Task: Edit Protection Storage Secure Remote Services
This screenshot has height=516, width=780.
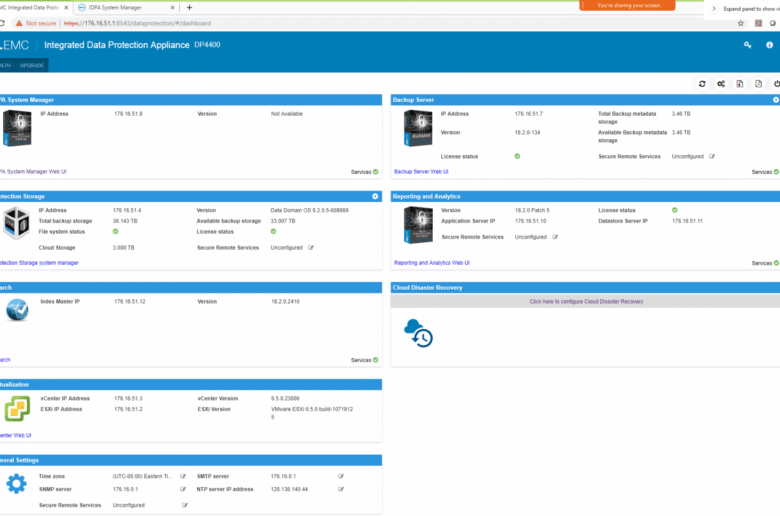Action: [310, 247]
